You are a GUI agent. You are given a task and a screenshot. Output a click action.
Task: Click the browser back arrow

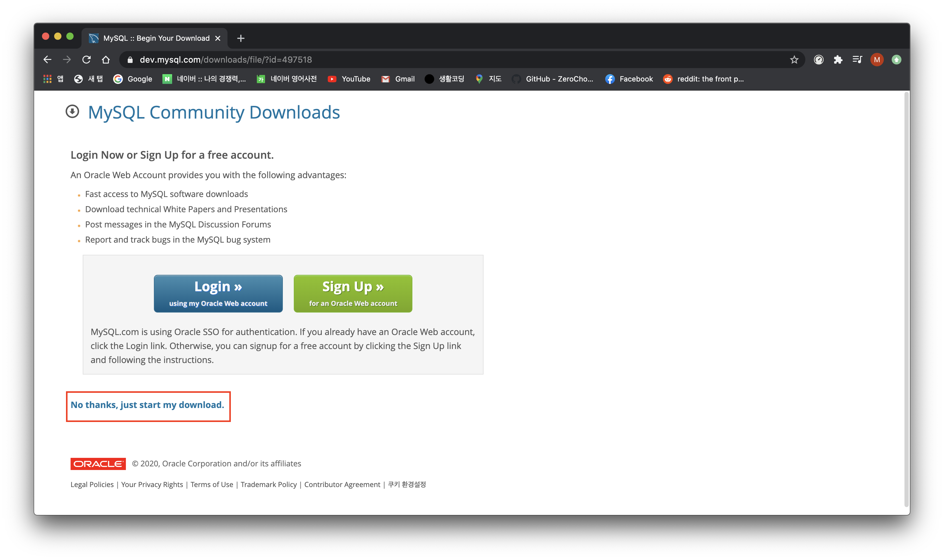[x=47, y=60]
